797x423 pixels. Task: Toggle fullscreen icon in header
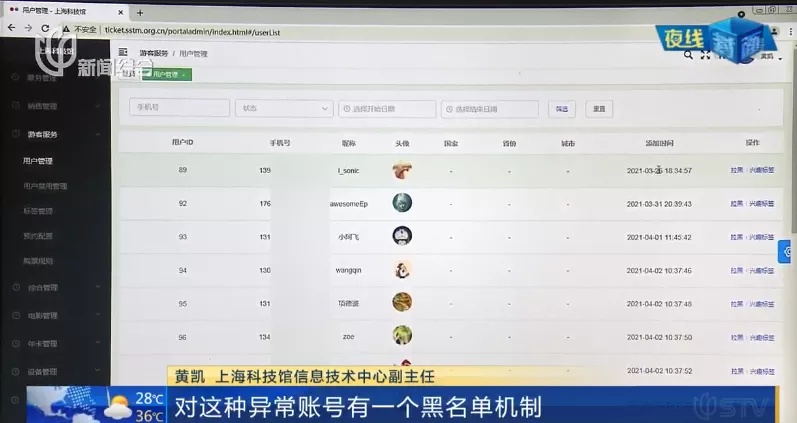(x=705, y=55)
